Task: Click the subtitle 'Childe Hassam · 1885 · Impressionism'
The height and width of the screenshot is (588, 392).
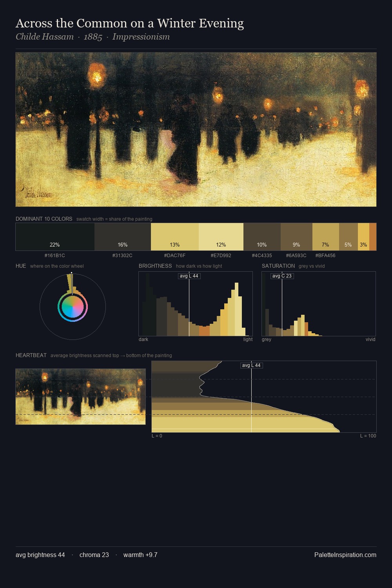Action: coord(93,37)
